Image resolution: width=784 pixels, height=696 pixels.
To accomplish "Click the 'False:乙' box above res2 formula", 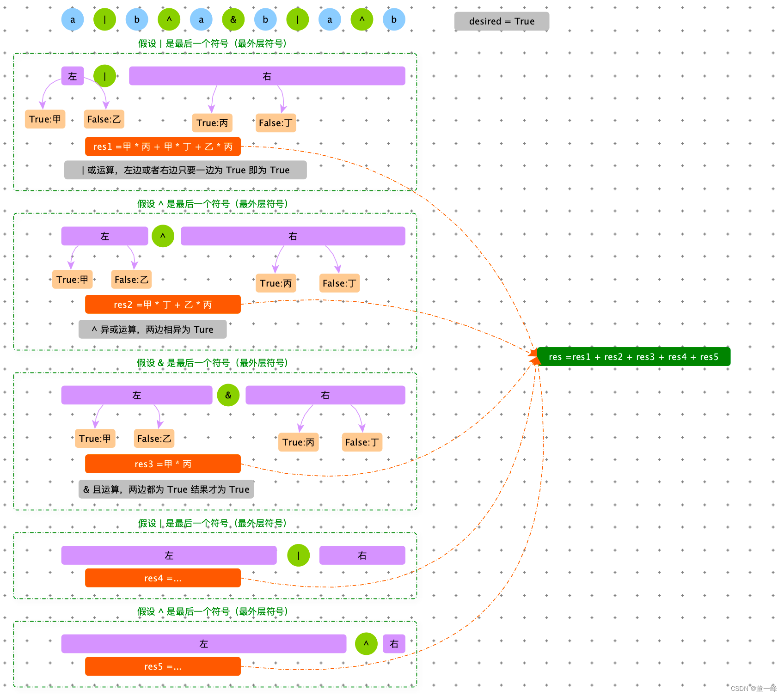I will (x=131, y=280).
